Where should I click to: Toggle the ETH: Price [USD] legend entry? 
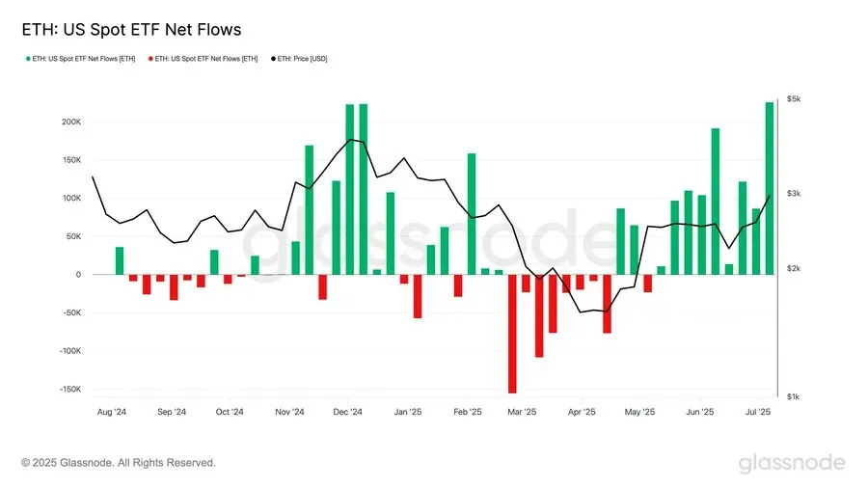tap(299, 59)
